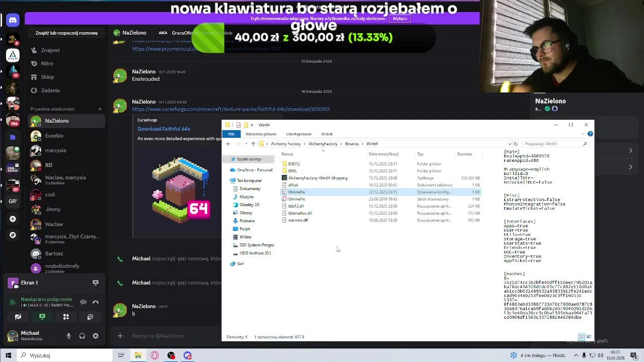The width and height of the screenshot is (644, 362).
Task: Toggle camera on in voice panel
Action: coord(18,317)
